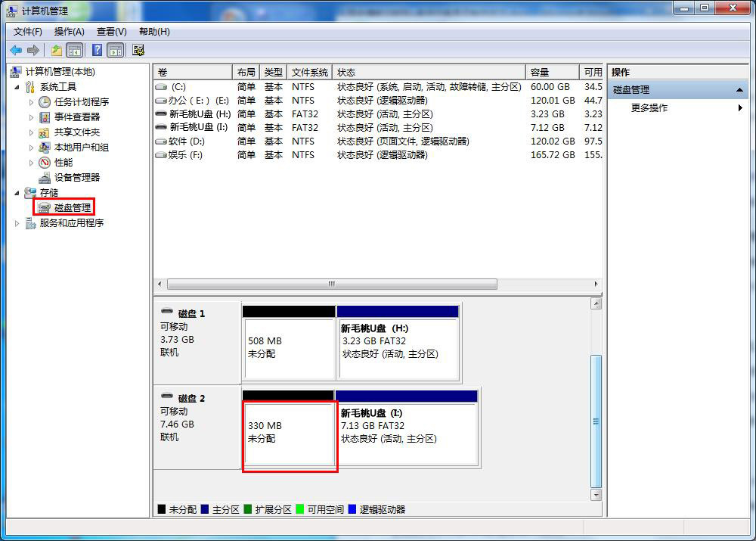Select 本地用户和组 in the tree
The width and height of the screenshot is (756, 541).
click(82, 148)
